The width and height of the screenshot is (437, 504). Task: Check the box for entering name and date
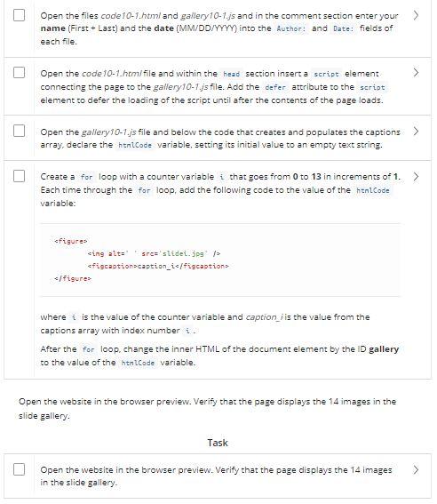tap(19, 15)
